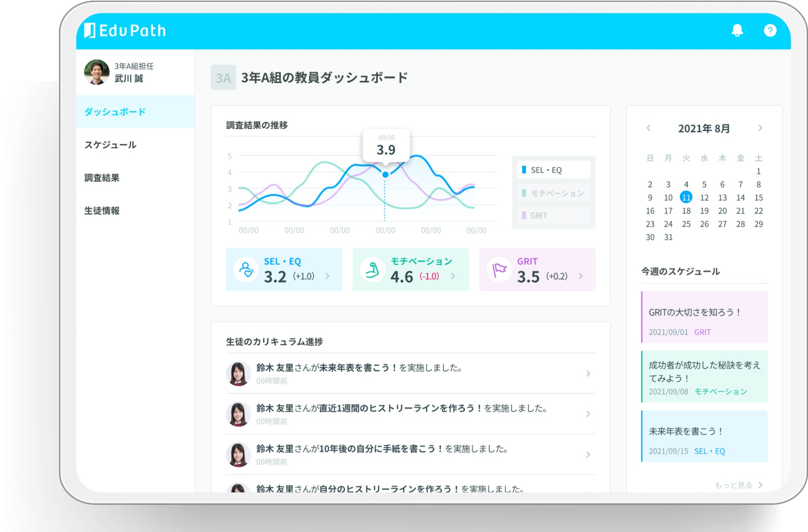This screenshot has width=808, height=532.
Task: Click the GRIT flag icon
Action: coord(499,270)
